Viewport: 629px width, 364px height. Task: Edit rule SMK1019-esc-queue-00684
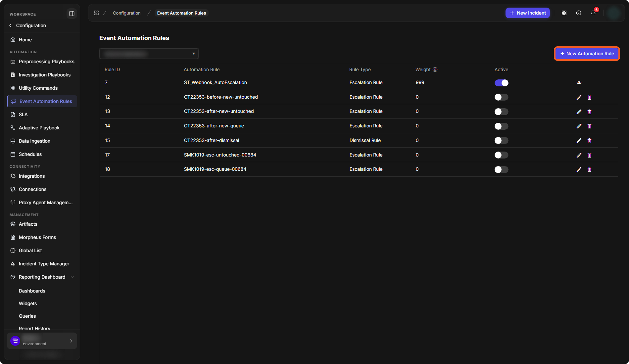point(579,169)
